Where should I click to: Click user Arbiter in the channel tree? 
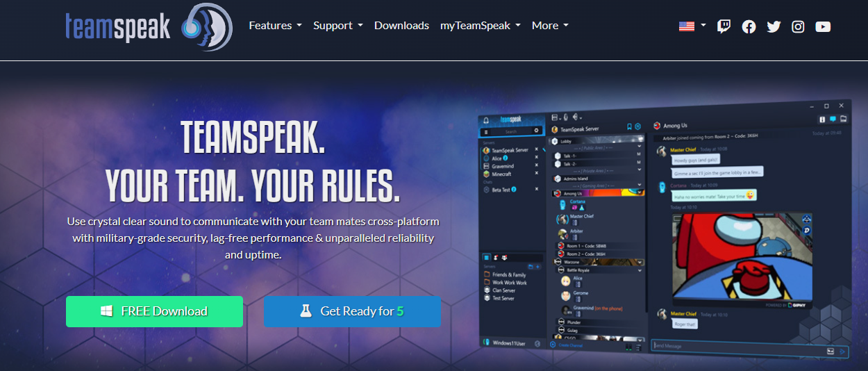coord(577,231)
